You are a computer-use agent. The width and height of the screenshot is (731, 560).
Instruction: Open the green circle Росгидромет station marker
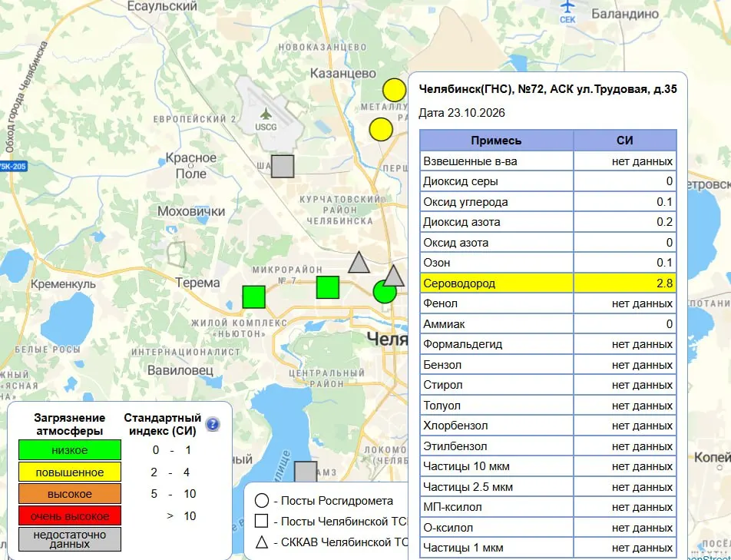point(385,293)
